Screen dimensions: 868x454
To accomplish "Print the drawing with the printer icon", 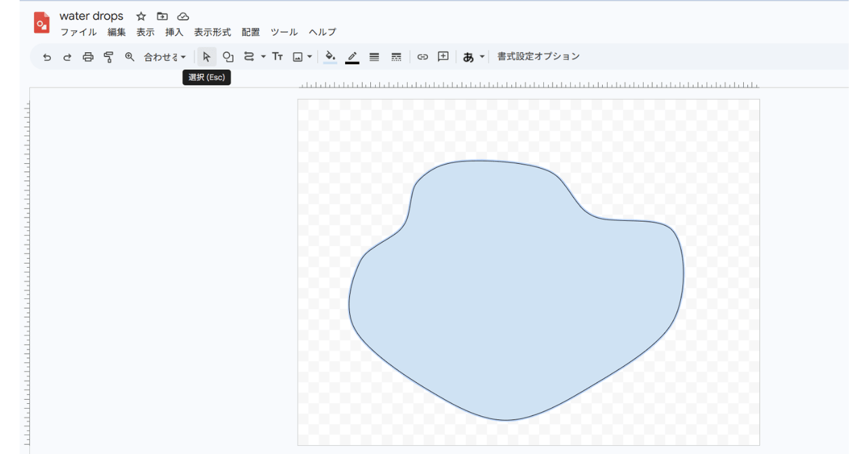I will coord(88,57).
